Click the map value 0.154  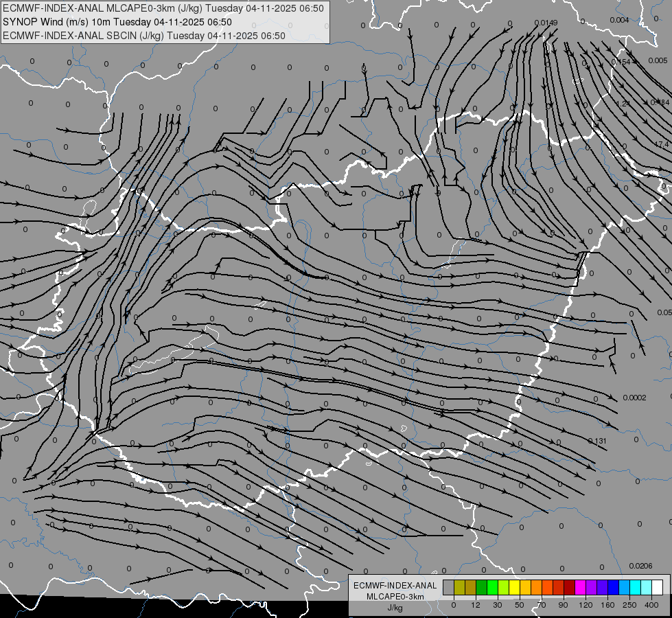point(621,62)
